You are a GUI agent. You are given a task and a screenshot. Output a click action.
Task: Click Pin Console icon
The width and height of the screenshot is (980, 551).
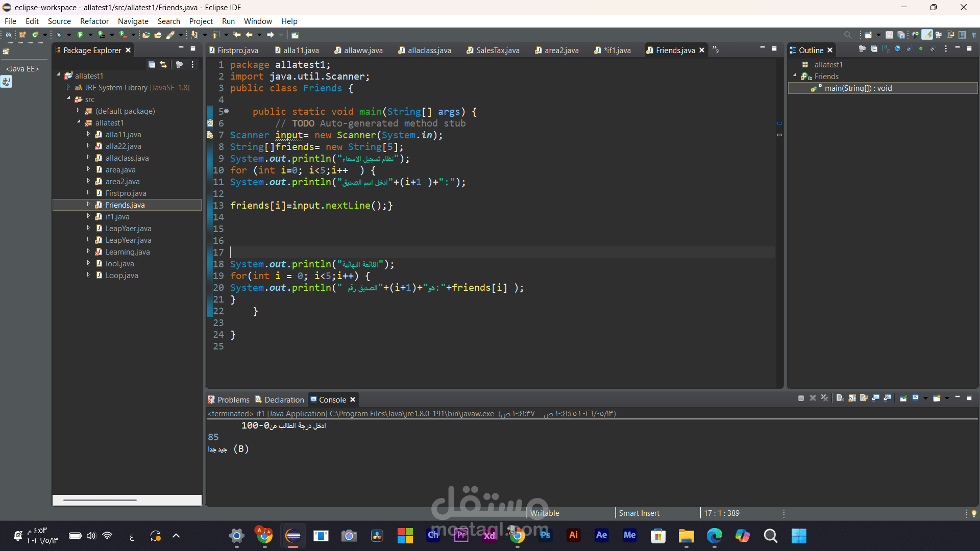point(903,398)
